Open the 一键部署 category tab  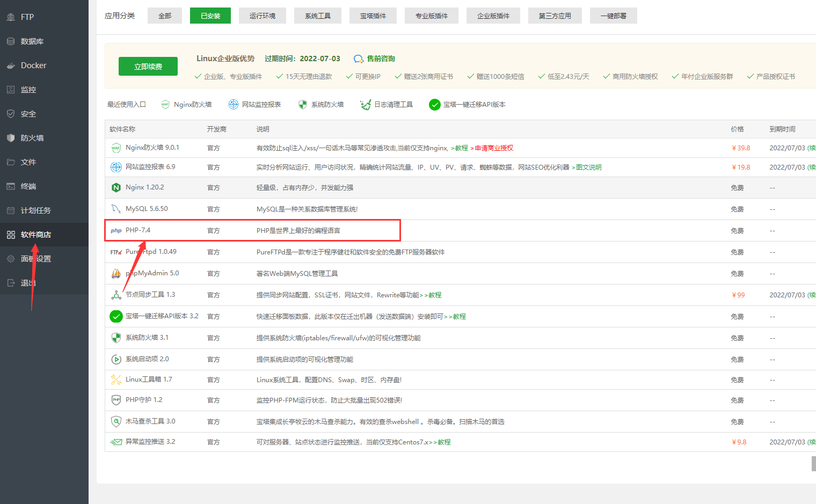point(614,16)
